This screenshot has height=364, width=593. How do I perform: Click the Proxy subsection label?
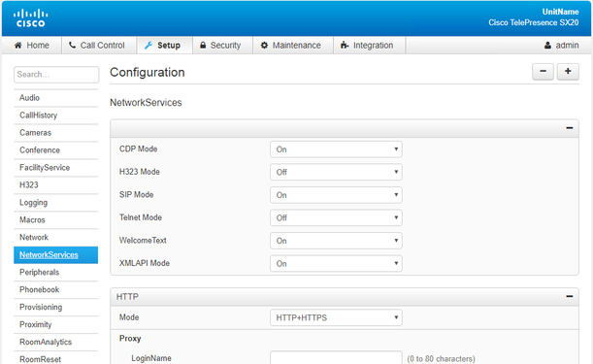point(130,339)
